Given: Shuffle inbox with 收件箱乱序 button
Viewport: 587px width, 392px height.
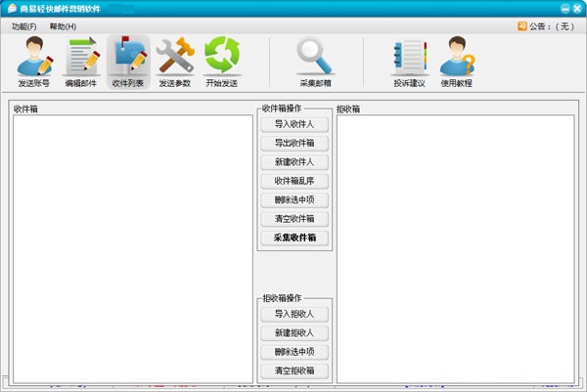Looking at the screenshot, I should (294, 182).
